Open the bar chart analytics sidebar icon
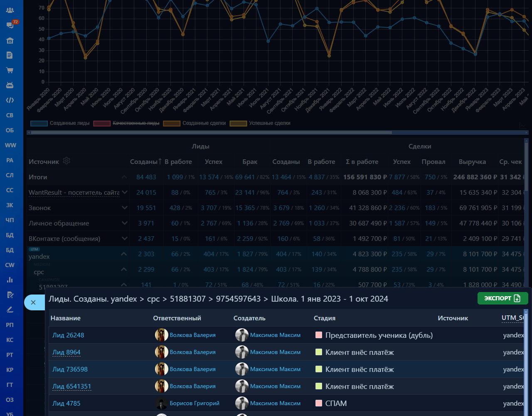Screen dimensions: 532x416 point(10,280)
